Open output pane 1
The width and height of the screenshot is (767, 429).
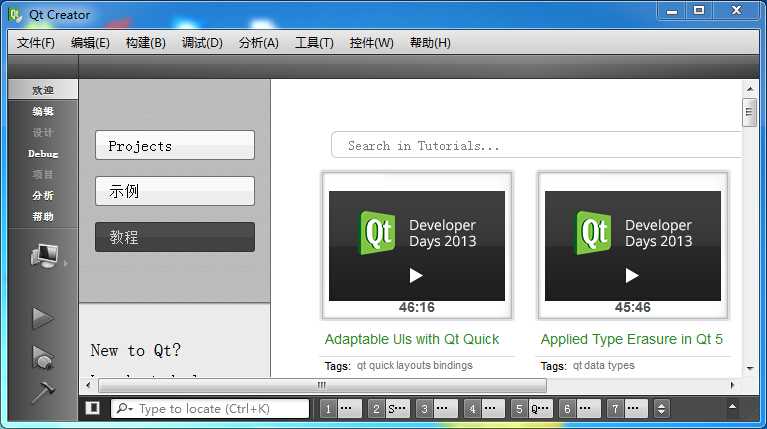coord(340,408)
